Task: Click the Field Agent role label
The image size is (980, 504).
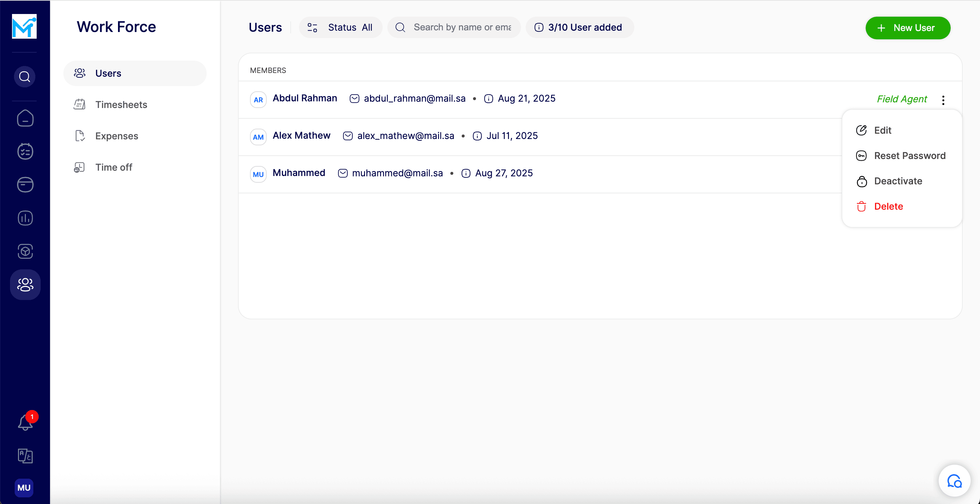Action: point(902,99)
